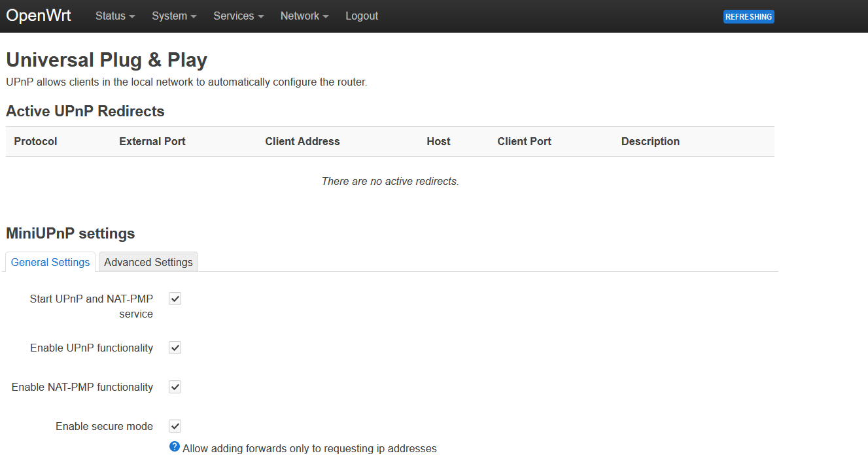Click the Active UPnP Redirects heading
The height and width of the screenshot is (462, 868).
click(85, 111)
